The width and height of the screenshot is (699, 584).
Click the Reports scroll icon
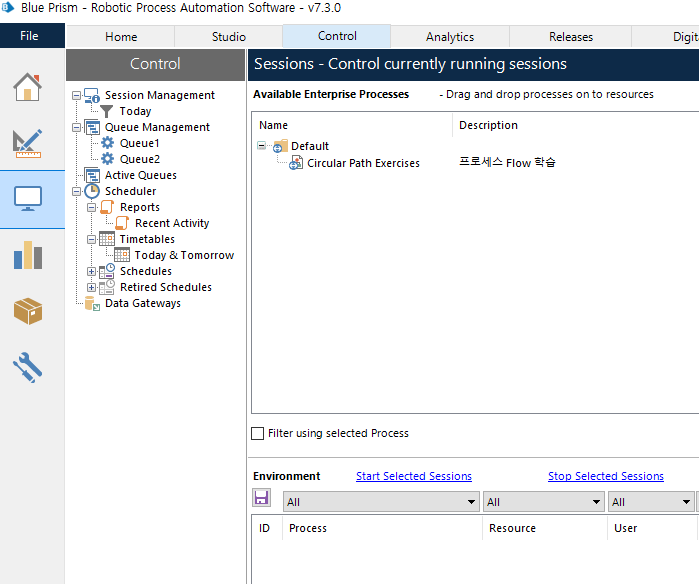pyautogui.click(x=107, y=207)
